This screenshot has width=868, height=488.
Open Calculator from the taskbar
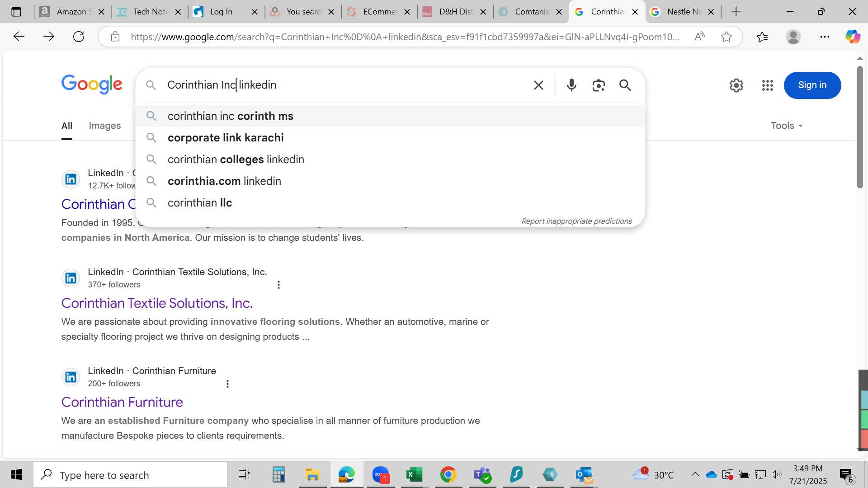click(x=278, y=475)
